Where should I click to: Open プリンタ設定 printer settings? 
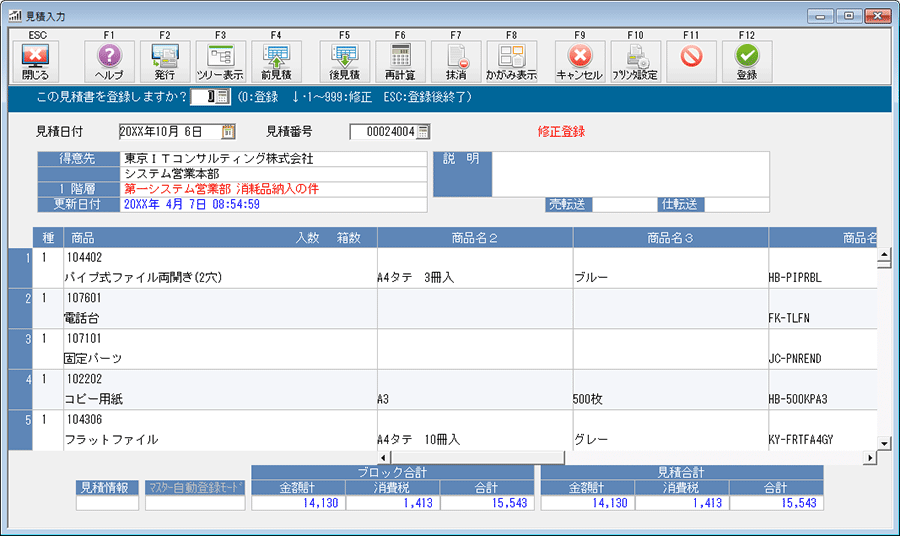click(x=635, y=61)
